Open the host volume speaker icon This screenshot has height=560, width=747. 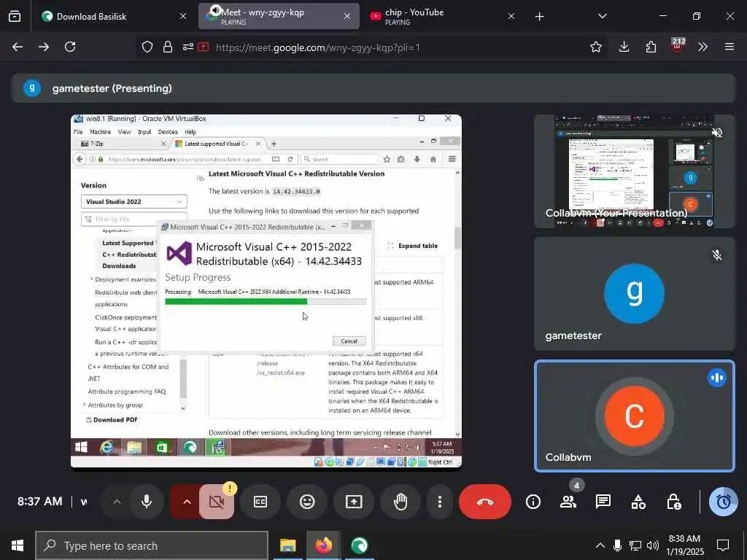653,545
